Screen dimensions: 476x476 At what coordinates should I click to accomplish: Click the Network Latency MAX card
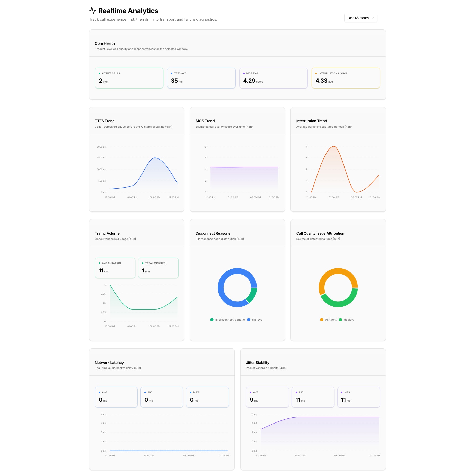coord(207,397)
